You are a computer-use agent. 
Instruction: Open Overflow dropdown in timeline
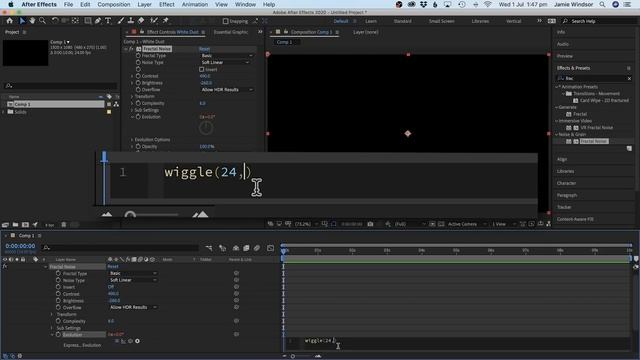click(133, 307)
